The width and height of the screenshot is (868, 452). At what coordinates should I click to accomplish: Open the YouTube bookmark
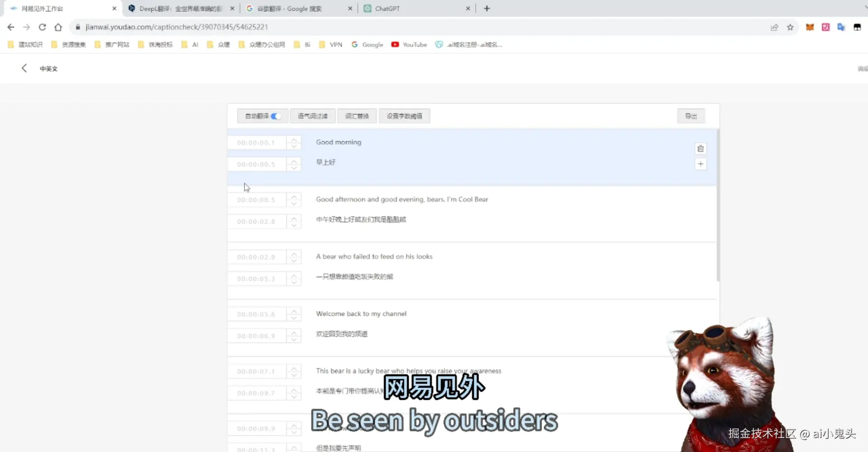tap(409, 44)
